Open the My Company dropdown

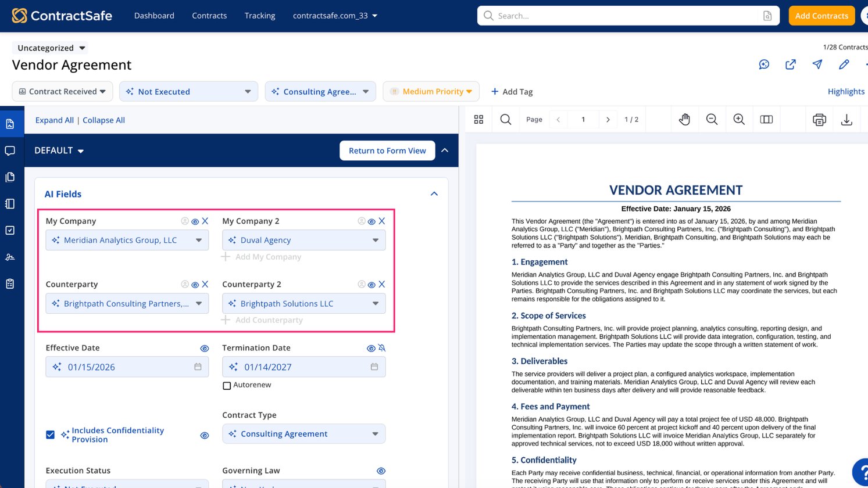(x=127, y=240)
